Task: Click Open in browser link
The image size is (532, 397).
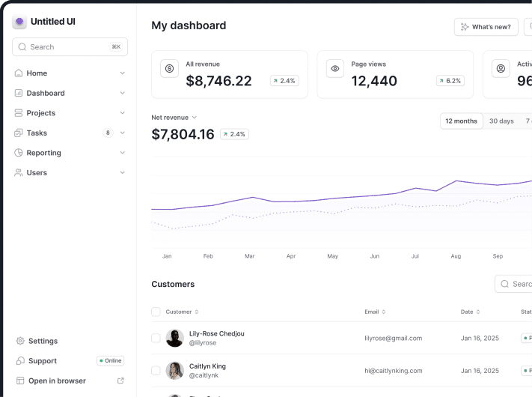Action: (70, 381)
